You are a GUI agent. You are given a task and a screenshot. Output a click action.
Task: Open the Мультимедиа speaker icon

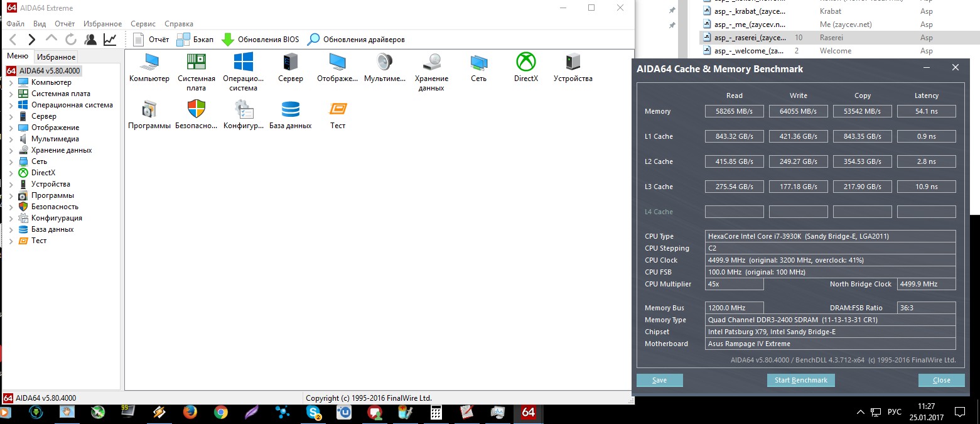[384, 63]
